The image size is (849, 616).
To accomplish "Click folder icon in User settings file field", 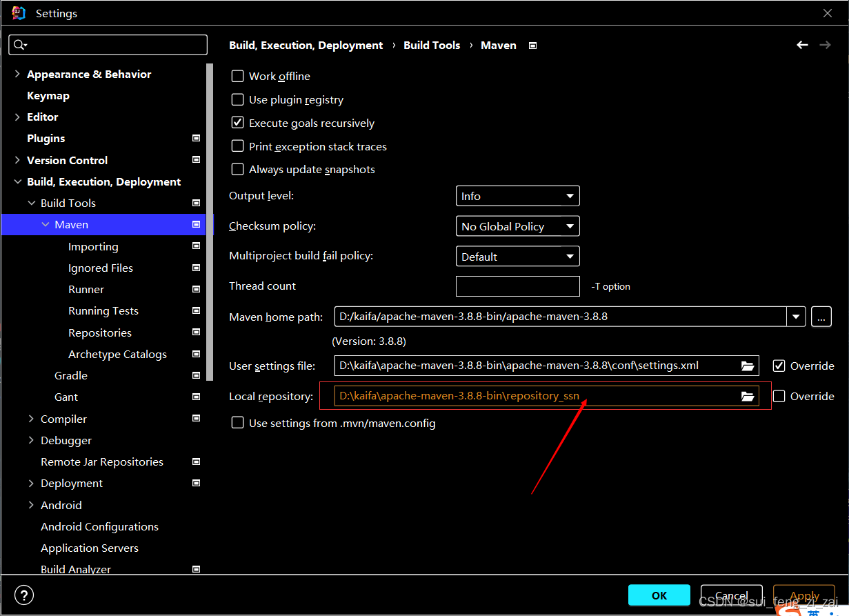I will [748, 366].
